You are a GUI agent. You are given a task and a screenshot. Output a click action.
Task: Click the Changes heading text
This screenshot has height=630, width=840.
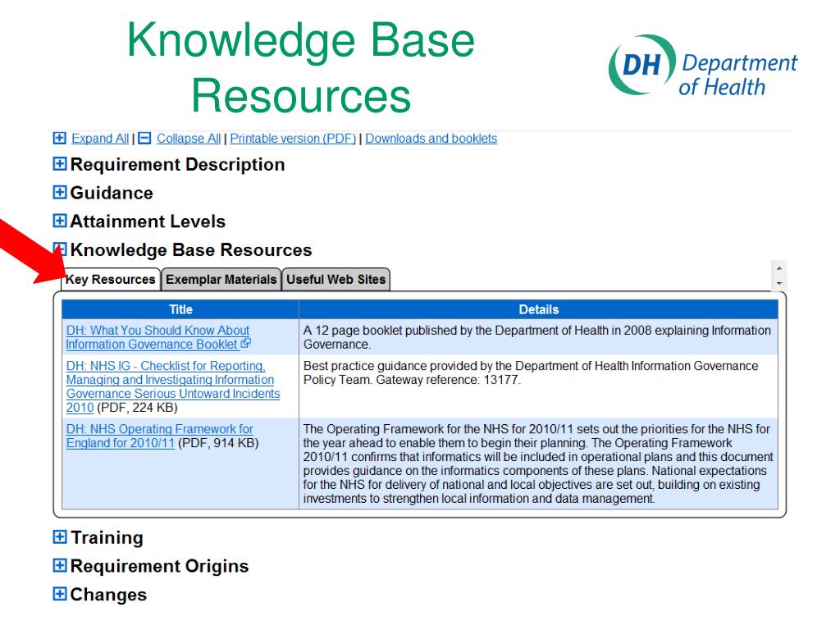point(108,594)
